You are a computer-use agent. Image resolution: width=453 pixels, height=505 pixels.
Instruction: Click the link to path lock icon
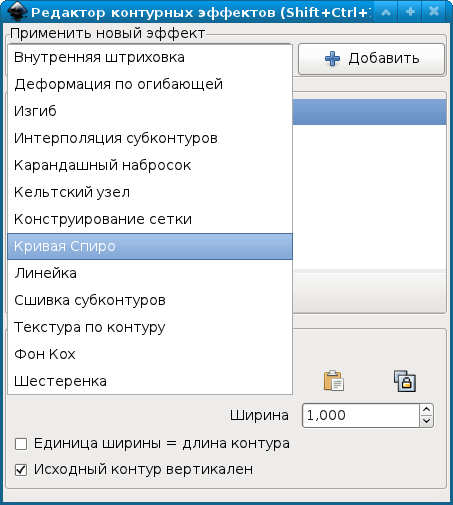click(x=405, y=381)
